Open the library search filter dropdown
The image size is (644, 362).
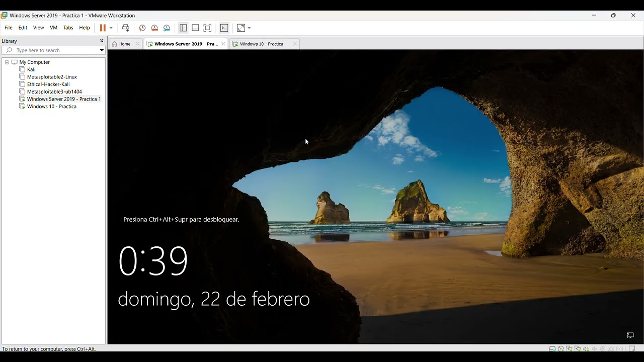pyautogui.click(x=102, y=50)
